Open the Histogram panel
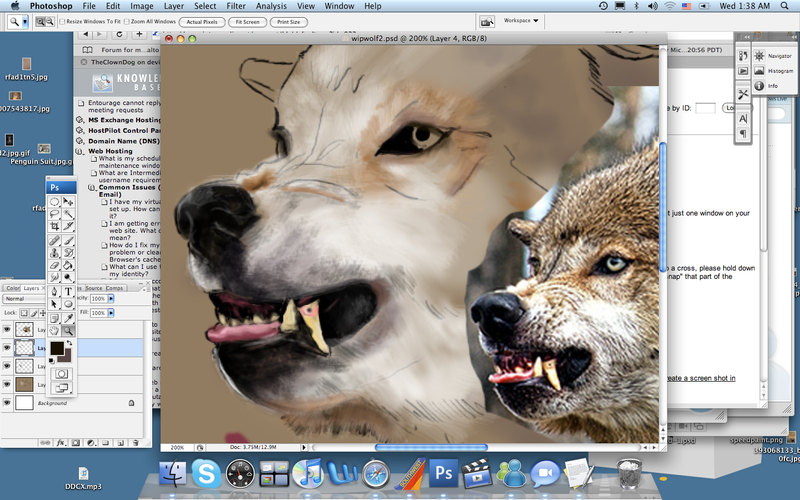Viewport: 800px width, 500px height. 774,71
